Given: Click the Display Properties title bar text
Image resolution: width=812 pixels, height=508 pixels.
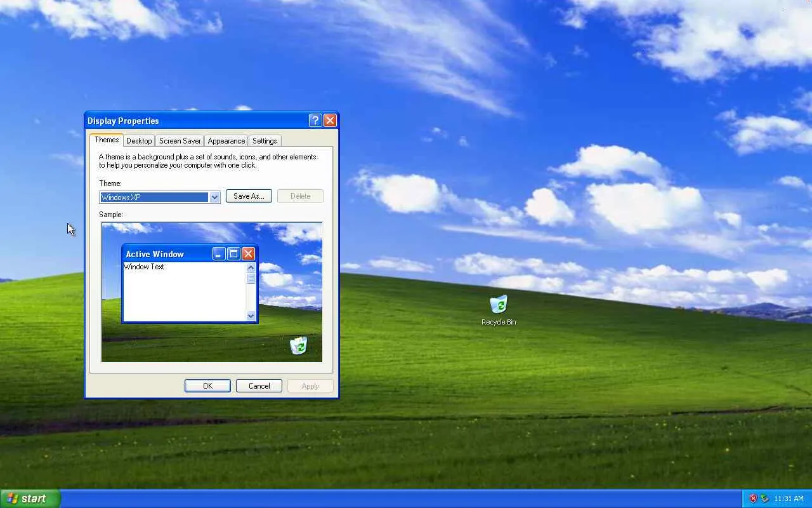Looking at the screenshot, I should pos(123,121).
